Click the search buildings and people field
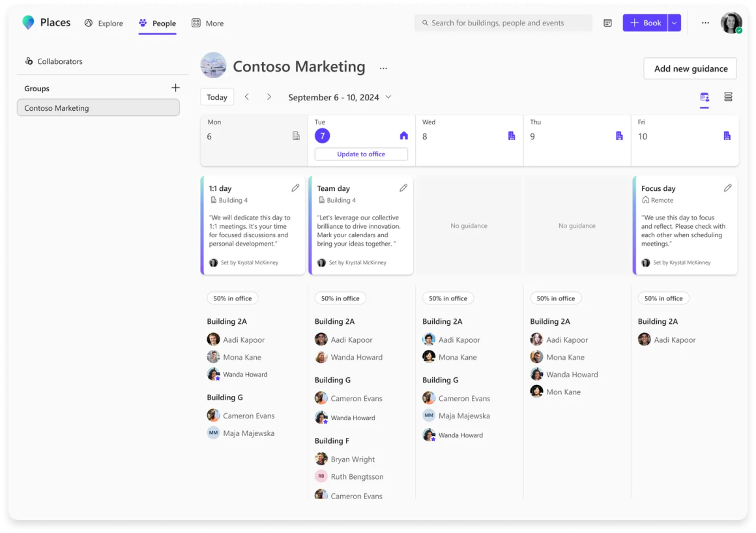This screenshot has width=756, height=533. pyautogui.click(x=503, y=23)
